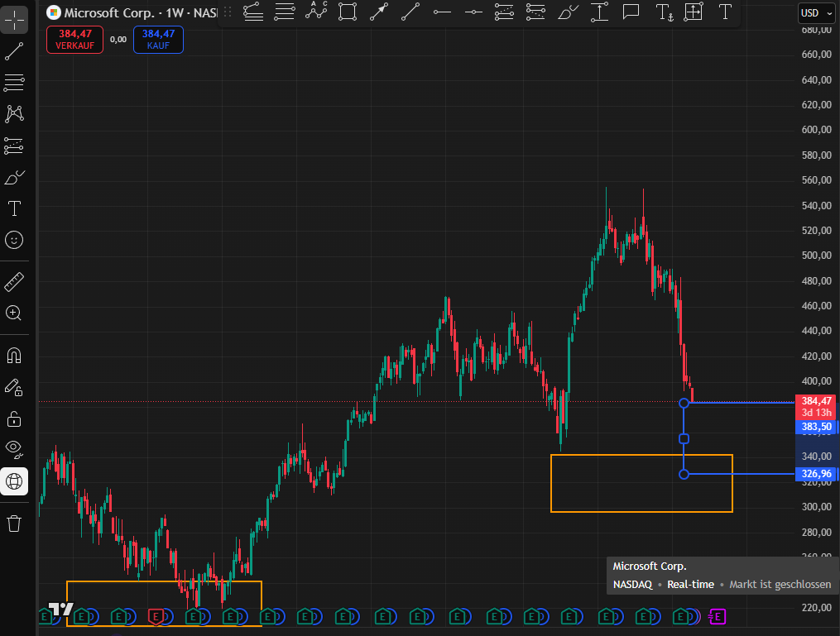The height and width of the screenshot is (636, 840).
Task: Toggle hide all drawings eye icon
Action: click(x=14, y=450)
